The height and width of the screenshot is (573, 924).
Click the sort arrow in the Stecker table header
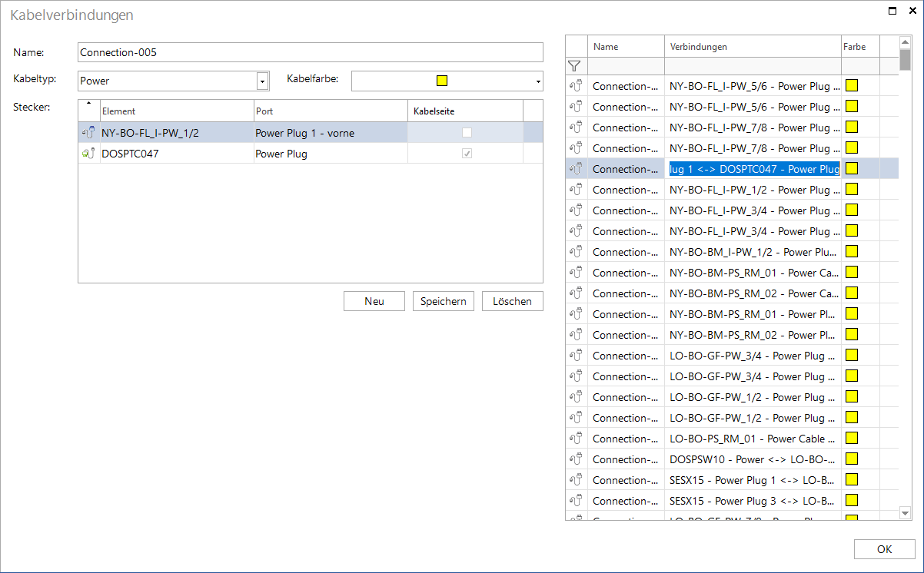pos(88,103)
